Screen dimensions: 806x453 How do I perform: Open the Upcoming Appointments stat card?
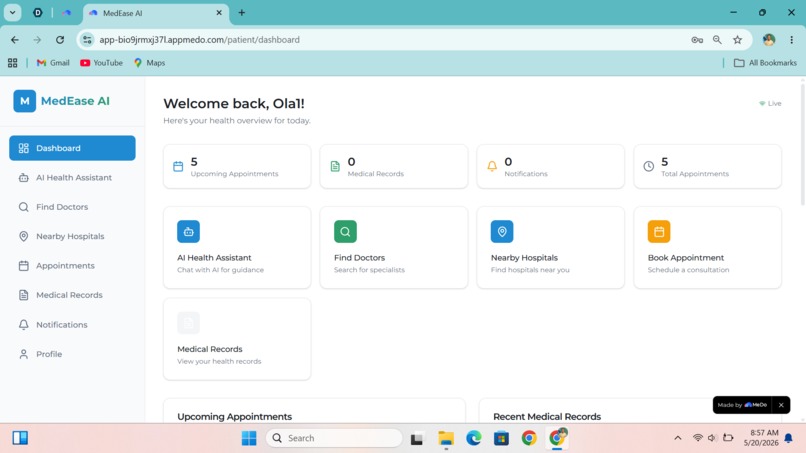coord(237,167)
